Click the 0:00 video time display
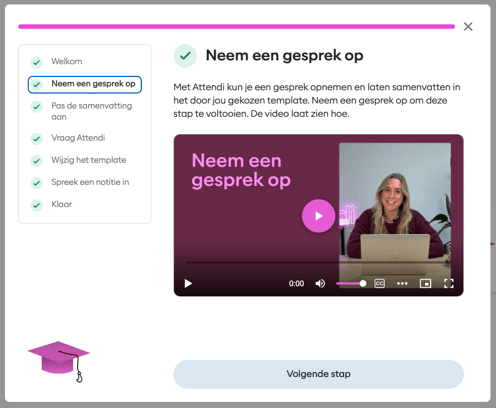This screenshot has width=496, height=408. point(296,284)
